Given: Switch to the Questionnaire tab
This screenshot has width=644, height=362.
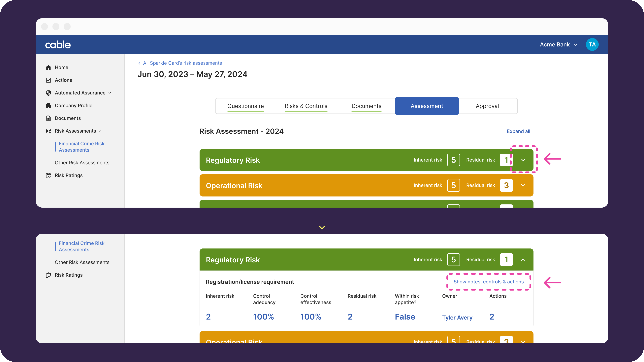Looking at the screenshot, I should (245, 106).
